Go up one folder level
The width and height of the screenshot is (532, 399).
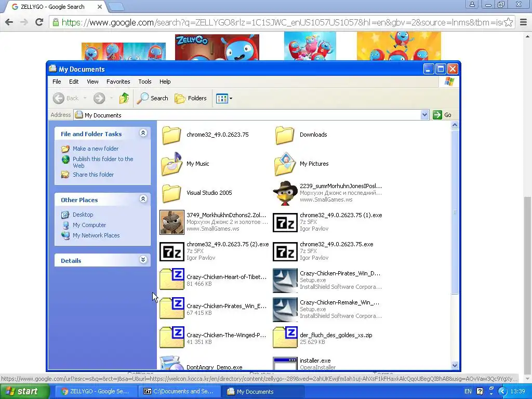point(124,98)
